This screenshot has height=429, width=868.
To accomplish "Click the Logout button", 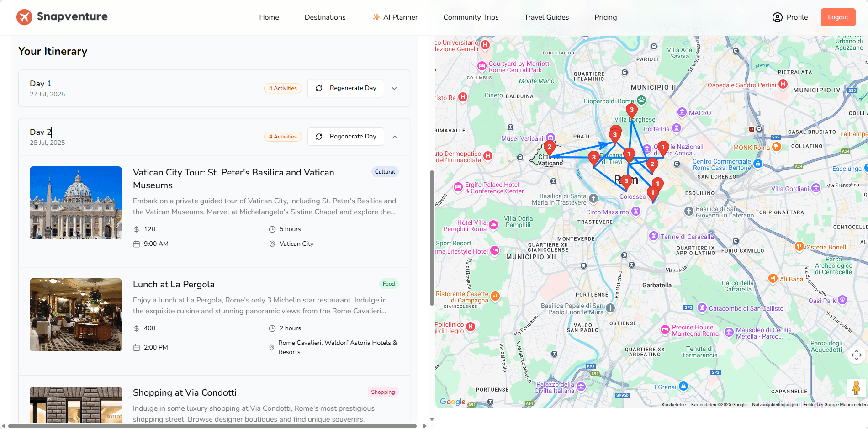I will click(x=838, y=17).
